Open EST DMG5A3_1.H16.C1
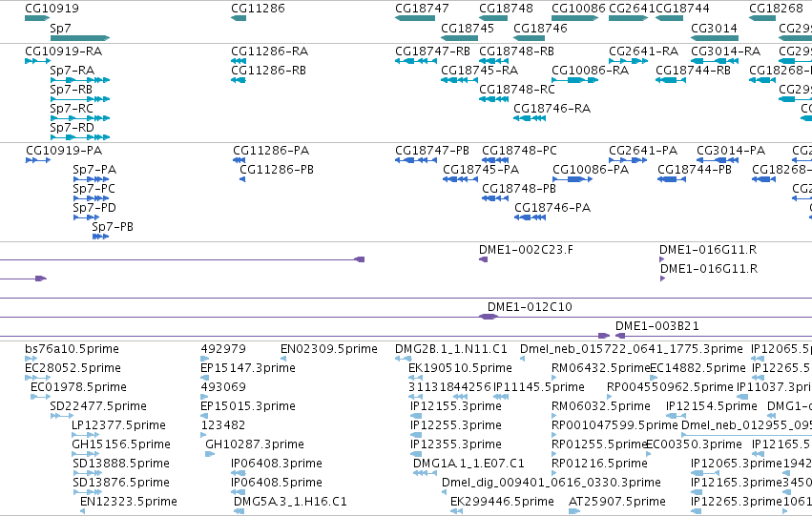This screenshot has width=812, height=516. [290, 502]
